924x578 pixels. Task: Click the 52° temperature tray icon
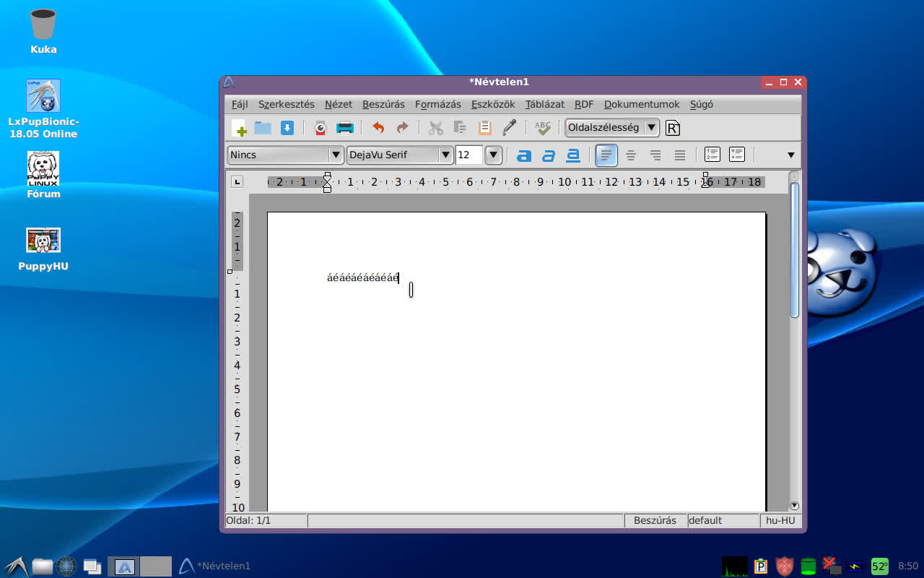point(880,566)
